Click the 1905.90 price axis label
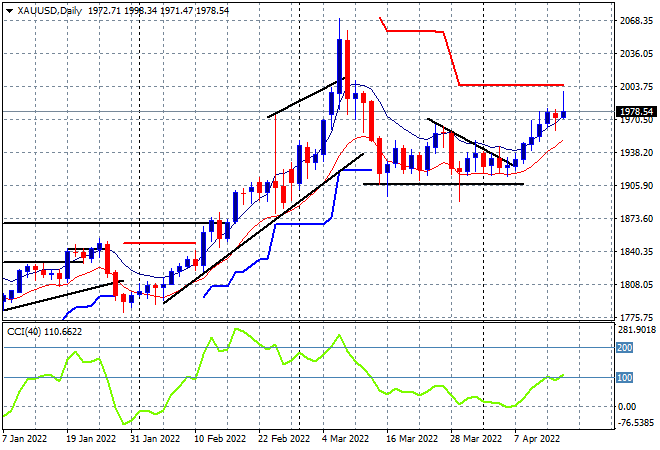660x450 pixels. click(636, 186)
